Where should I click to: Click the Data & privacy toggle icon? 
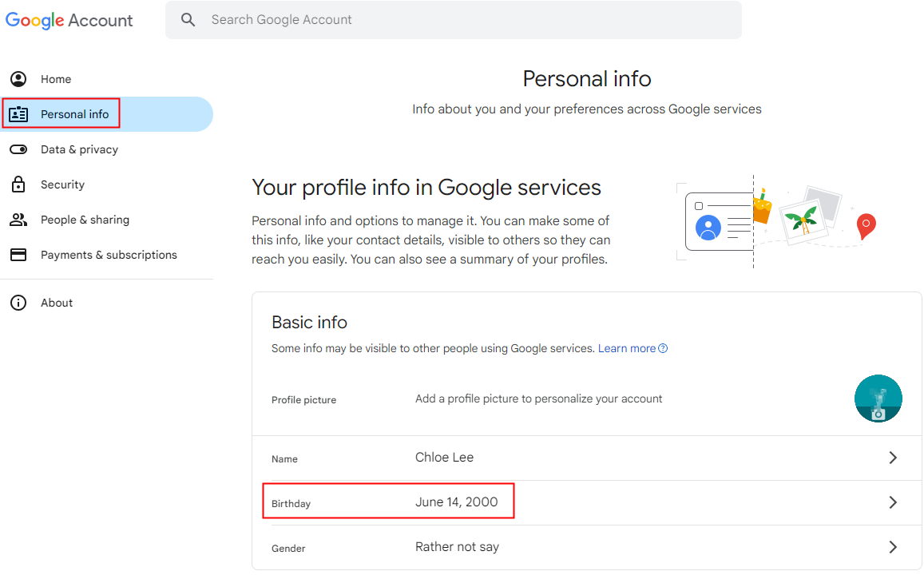18,149
